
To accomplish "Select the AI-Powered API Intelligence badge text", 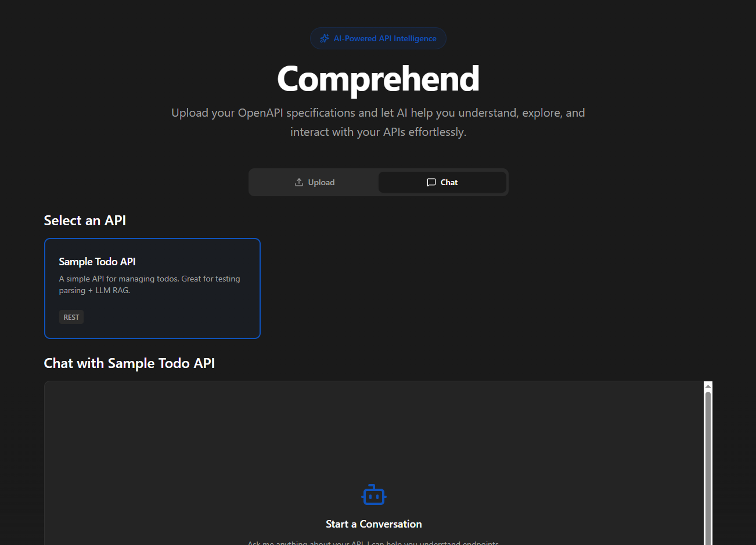I will tap(385, 38).
